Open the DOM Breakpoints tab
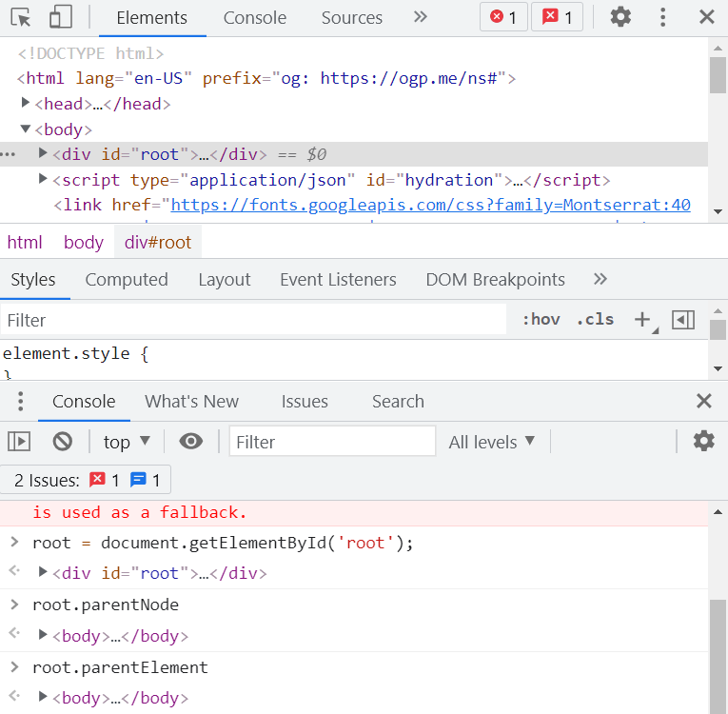Image resolution: width=728 pixels, height=714 pixels. (496, 280)
